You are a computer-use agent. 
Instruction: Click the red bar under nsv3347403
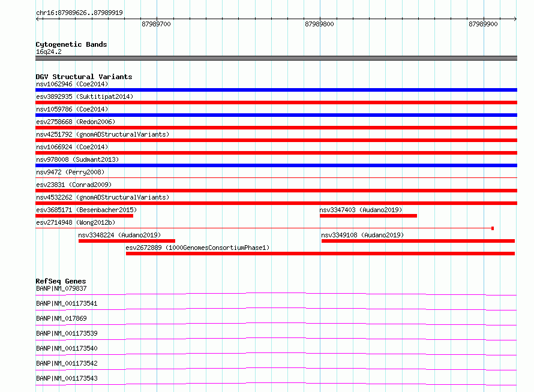tap(368, 216)
